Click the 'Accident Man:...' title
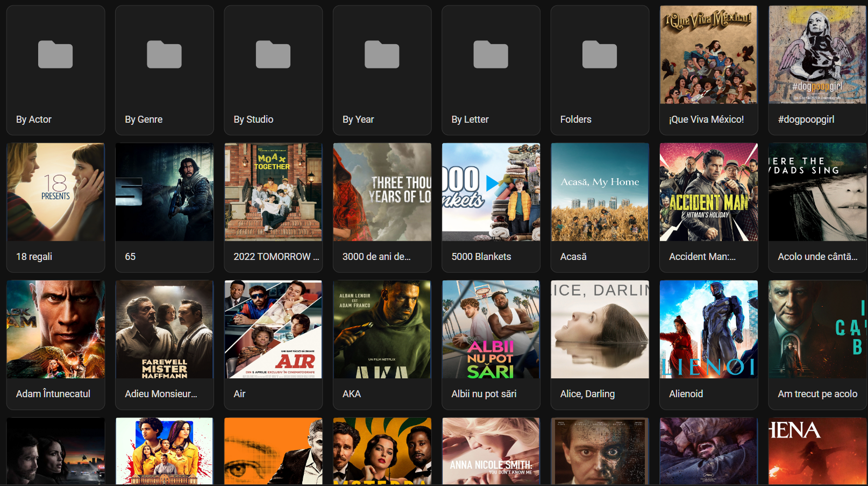The image size is (868, 486). click(702, 257)
